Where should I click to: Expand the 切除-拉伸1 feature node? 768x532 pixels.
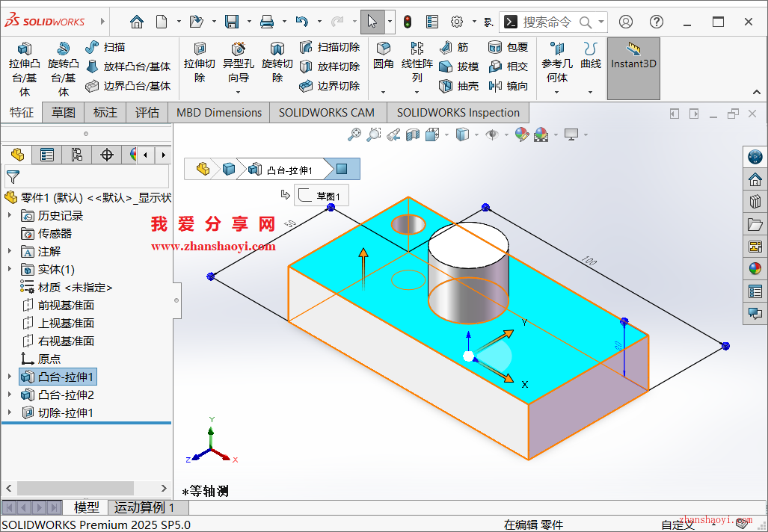pyautogui.click(x=10, y=412)
